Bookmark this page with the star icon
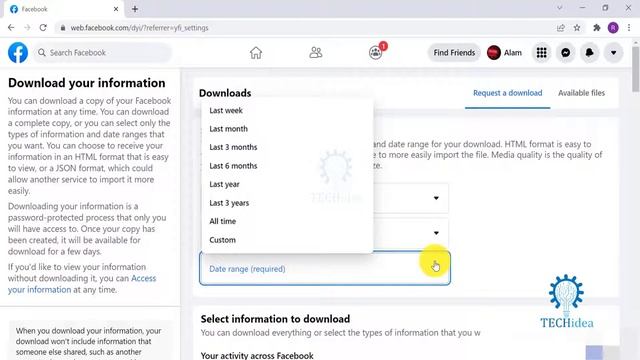Image resolution: width=640 pixels, height=360 pixels. 577,28
